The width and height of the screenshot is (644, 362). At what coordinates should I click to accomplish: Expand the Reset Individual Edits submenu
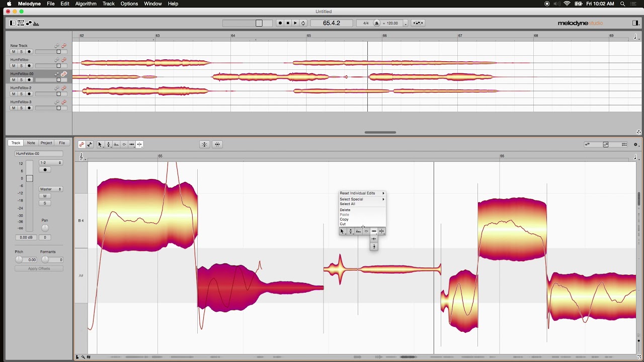point(362,193)
